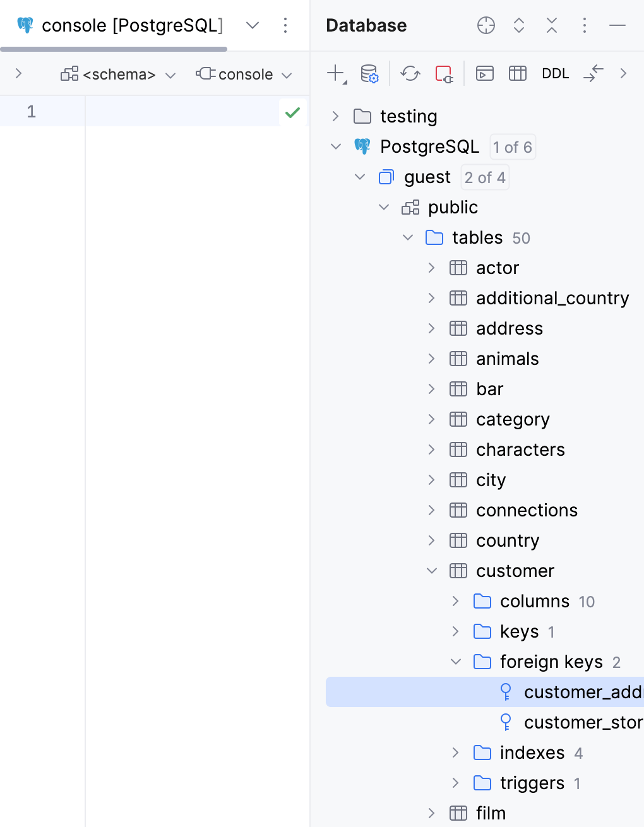
Task: Disconnect from the database using the plug icon
Action: 444,73
